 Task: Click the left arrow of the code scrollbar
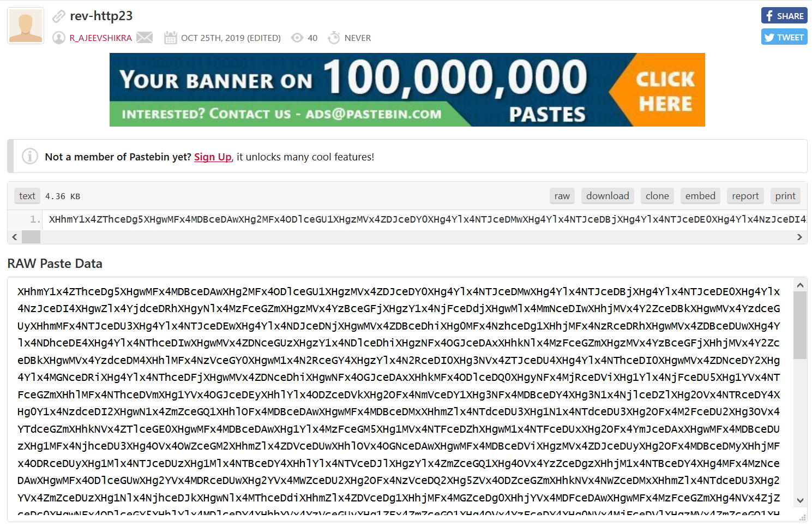point(15,237)
